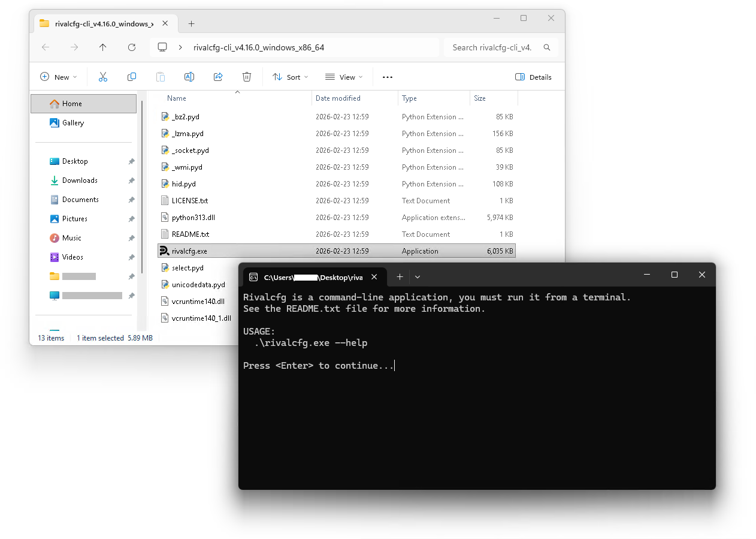Expand the Sort options menu
Viewport: 756px width, 539px height.
[x=290, y=77]
